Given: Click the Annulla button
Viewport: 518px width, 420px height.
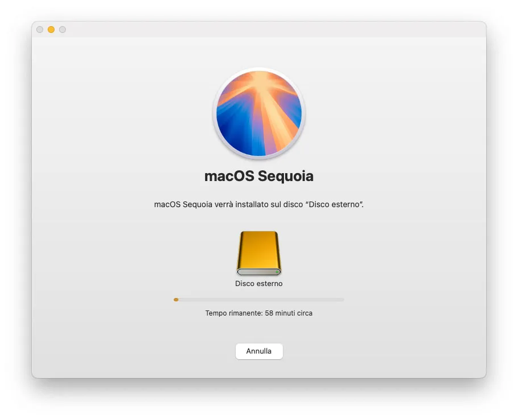Looking at the screenshot, I should click(x=259, y=351).
